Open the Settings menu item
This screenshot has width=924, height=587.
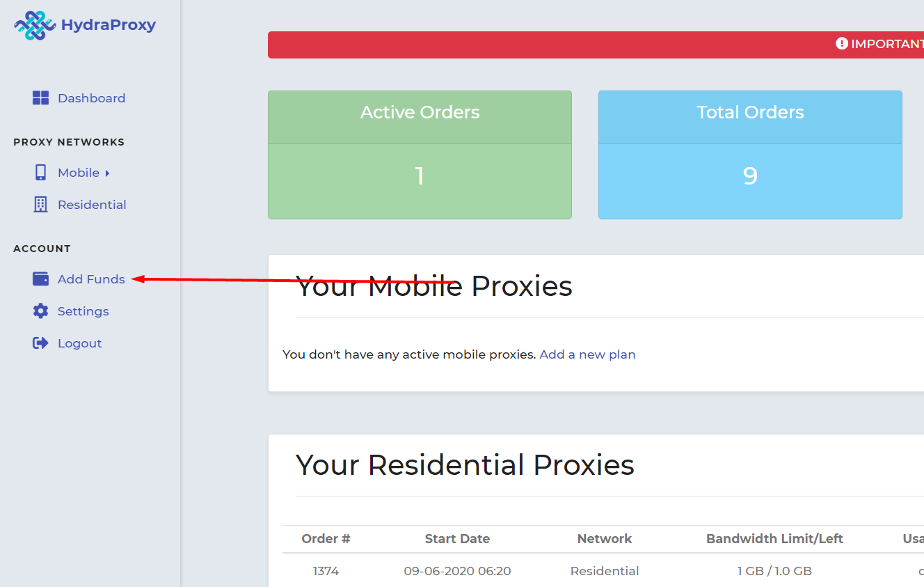click(83, 311)
